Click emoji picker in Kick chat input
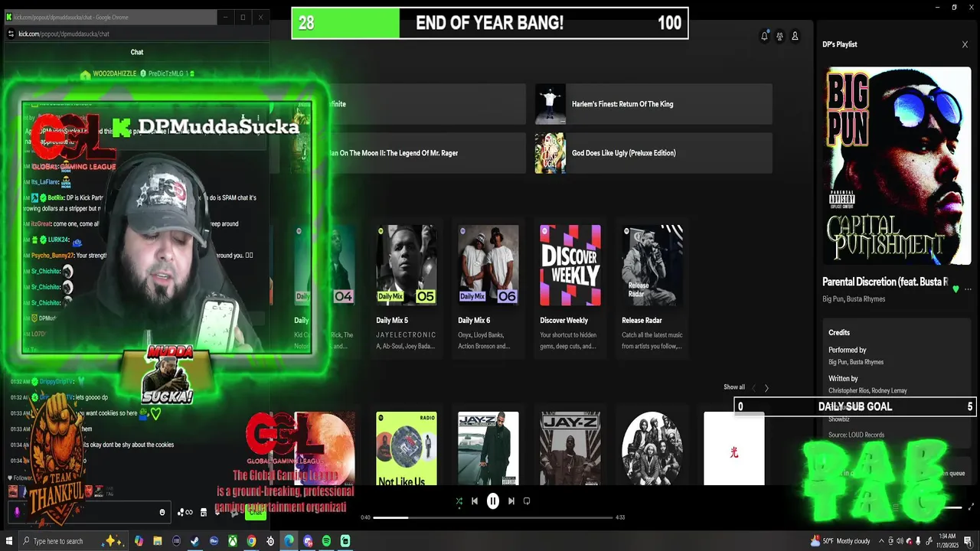Image resolution: width=980 pixels, height=551 pixels. pyautogui.click(x=162, y=512)
